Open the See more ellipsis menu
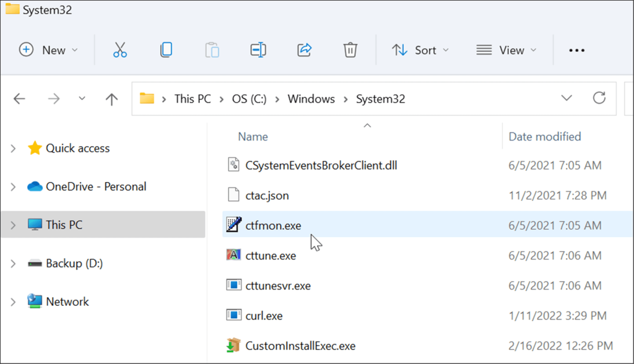 click(x=576, y=51)
